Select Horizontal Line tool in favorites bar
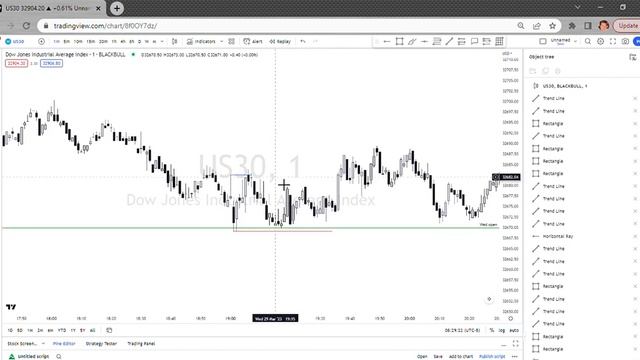 [424, 42]
